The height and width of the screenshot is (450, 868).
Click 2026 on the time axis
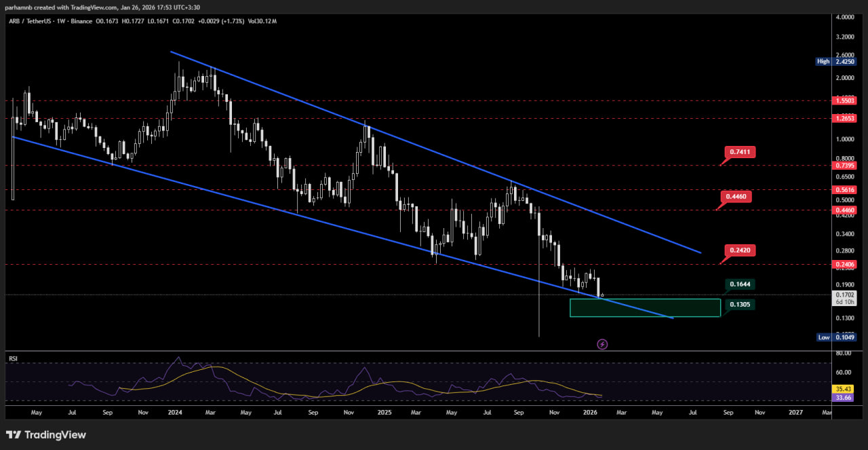[x=590, y=412]
